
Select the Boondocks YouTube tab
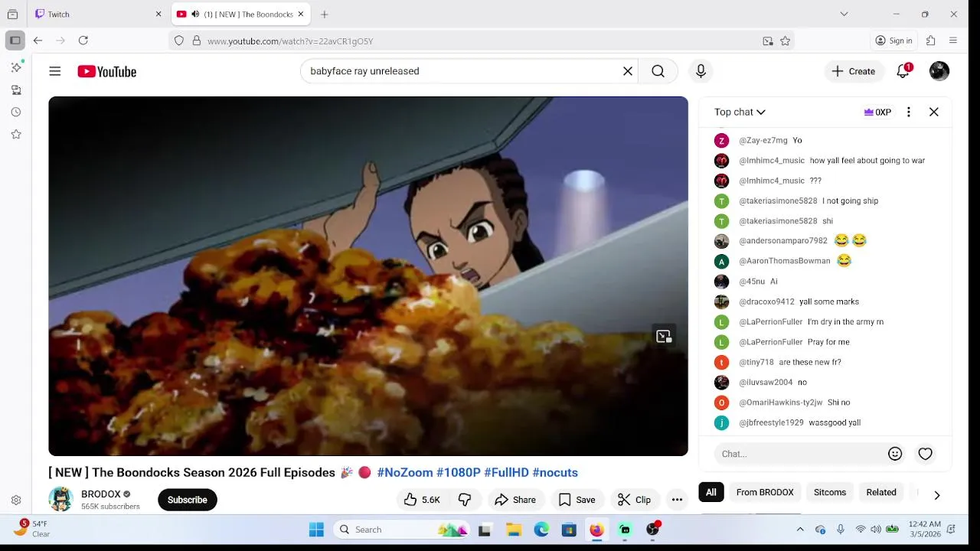tap(240, 14)
